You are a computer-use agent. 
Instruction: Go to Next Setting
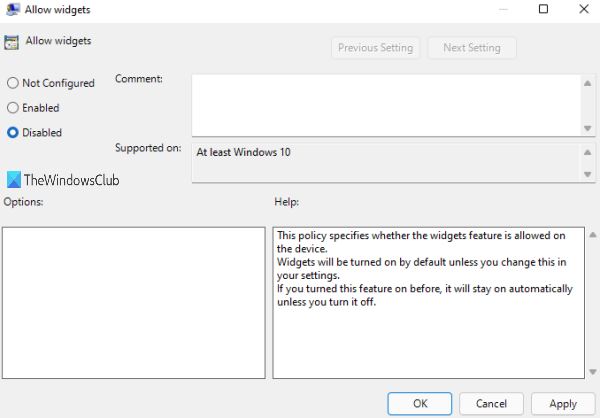point(471,48)
